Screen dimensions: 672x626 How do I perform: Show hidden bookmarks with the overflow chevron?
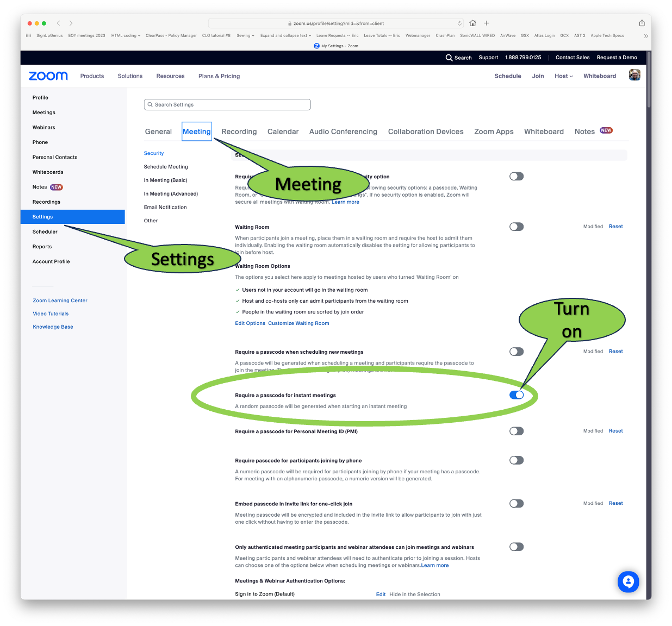click(x=646, y=36)
